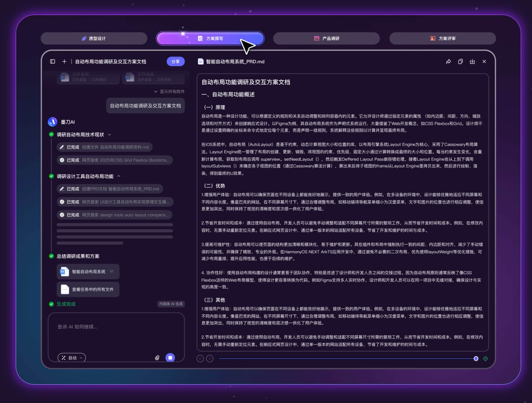
Task: Stop generation with the square stop button
Action: tap(170, 357)
